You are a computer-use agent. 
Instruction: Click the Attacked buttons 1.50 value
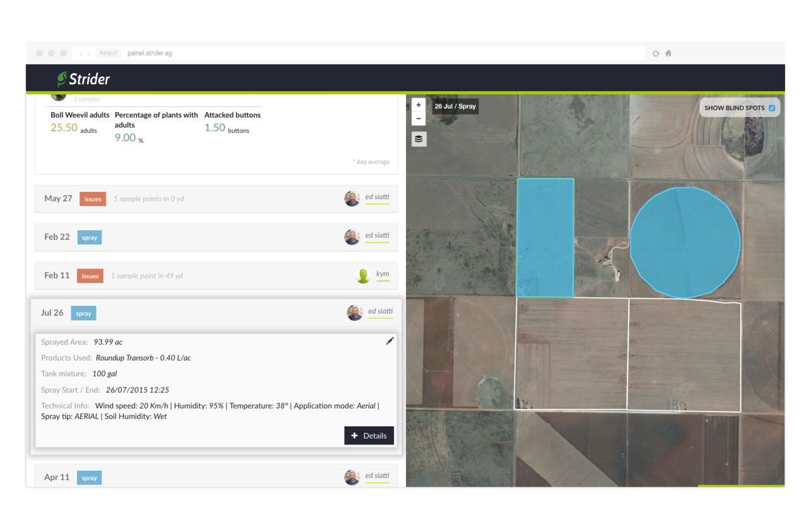click(x=214, y=128)
